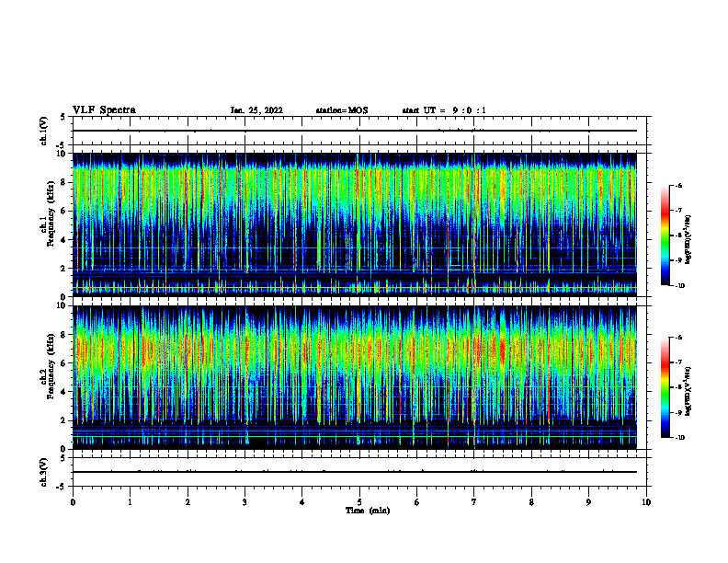This screenshot has width=728, height=563.
Task: Click the ch.1 voltage waveform trace
Action: tap(355, 131)
